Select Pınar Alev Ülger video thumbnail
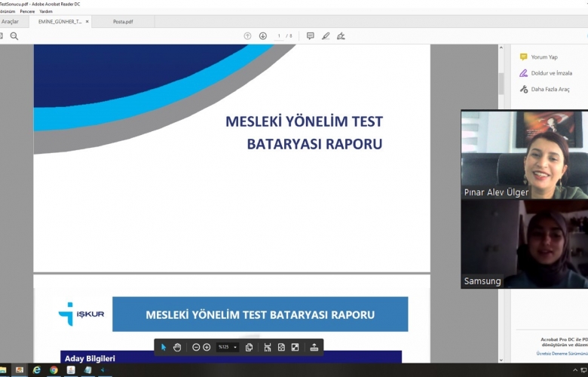 [x=525, y=155]
